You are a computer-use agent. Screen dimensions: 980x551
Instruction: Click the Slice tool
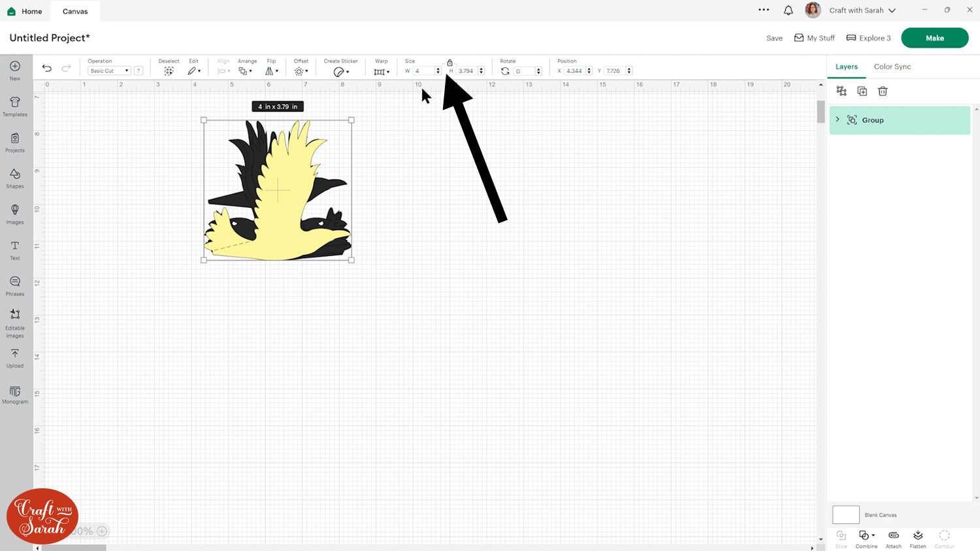coord(841,539)
